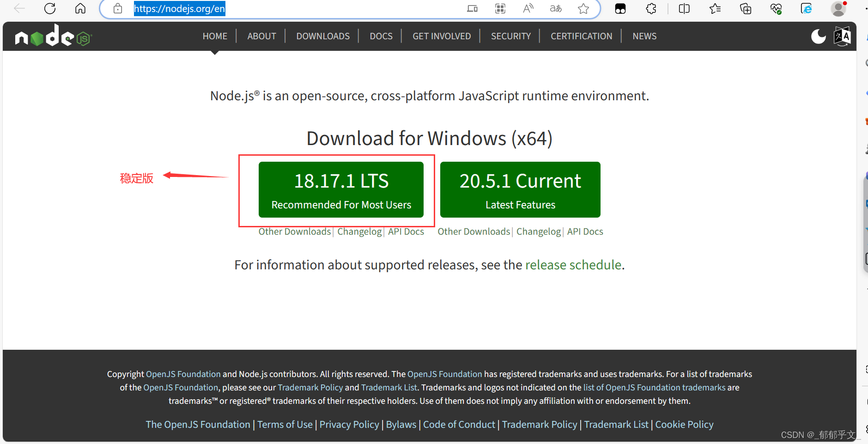Screen dimensions: 868x444
Task: Open the translate tool in address bar
Action: coord(556,8)
